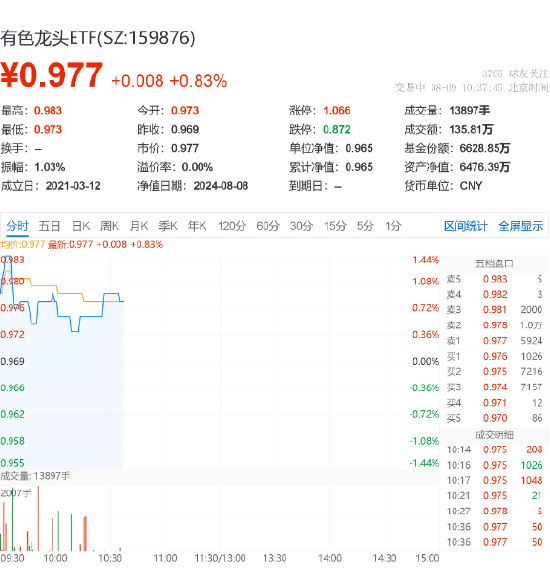The image size is (550, 585).
Task: Click the 卖3 order row at 0.981
Action: [x=494, y=310]
